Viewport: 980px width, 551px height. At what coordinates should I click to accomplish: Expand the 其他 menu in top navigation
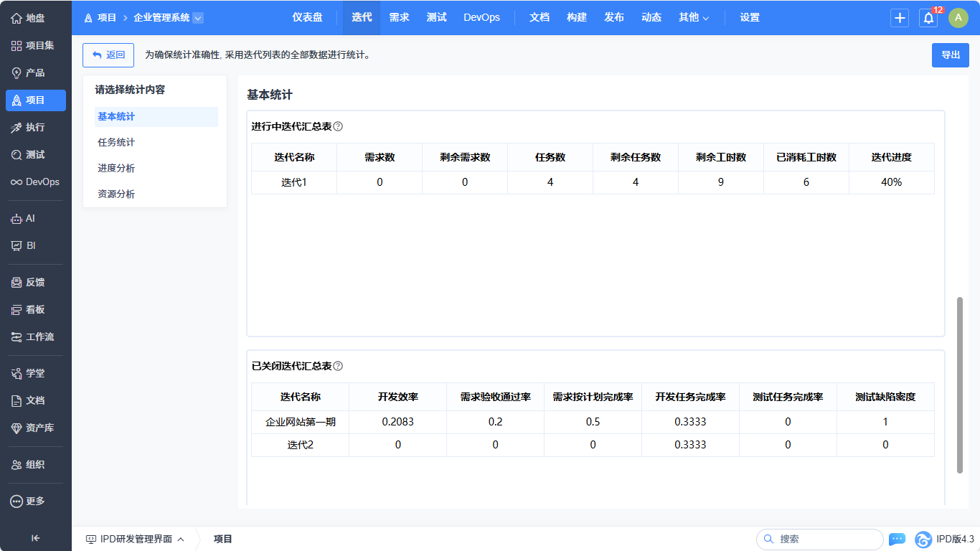point(694,18)
